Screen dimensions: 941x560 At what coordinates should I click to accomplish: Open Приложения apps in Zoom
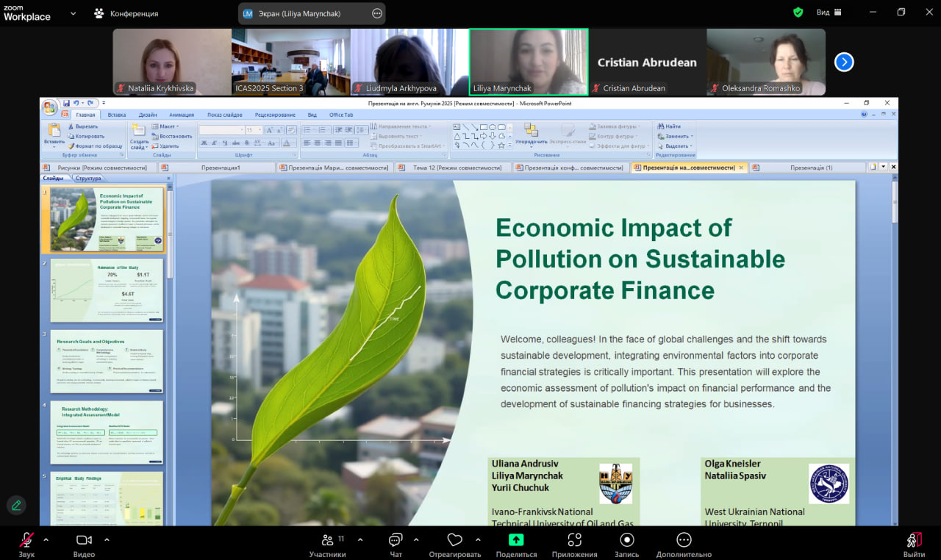(x=574, y=545)
